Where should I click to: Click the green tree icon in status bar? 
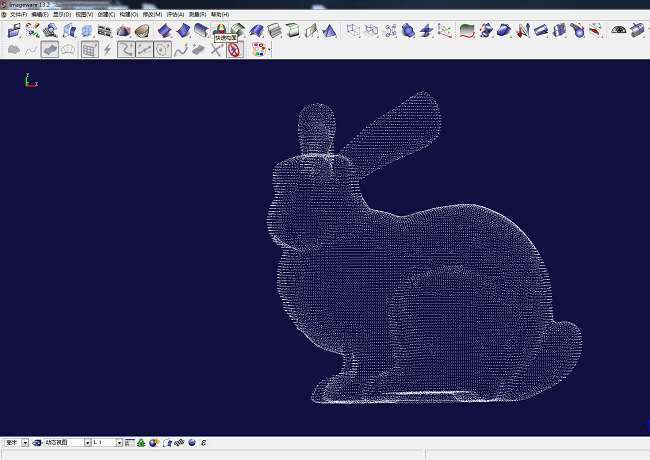pyautogui.click(x=141, y=442)
